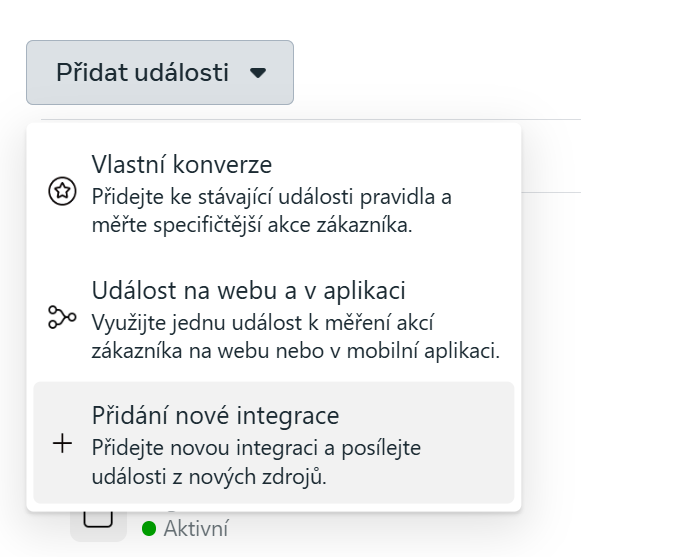Open the Přidat události button
This screenshot has height=557, width=676.
click(160, 72)
